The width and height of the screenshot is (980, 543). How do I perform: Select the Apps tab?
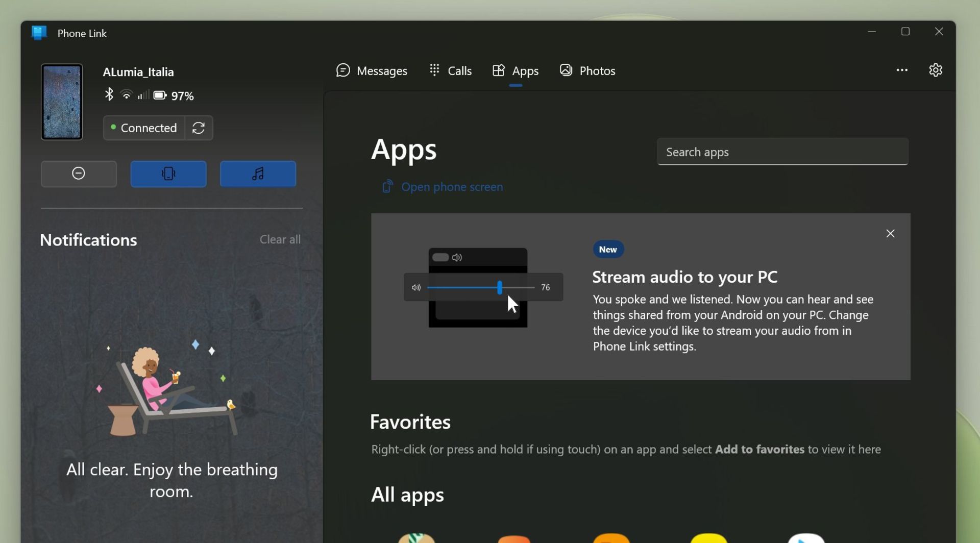click(x=516, y=70)
